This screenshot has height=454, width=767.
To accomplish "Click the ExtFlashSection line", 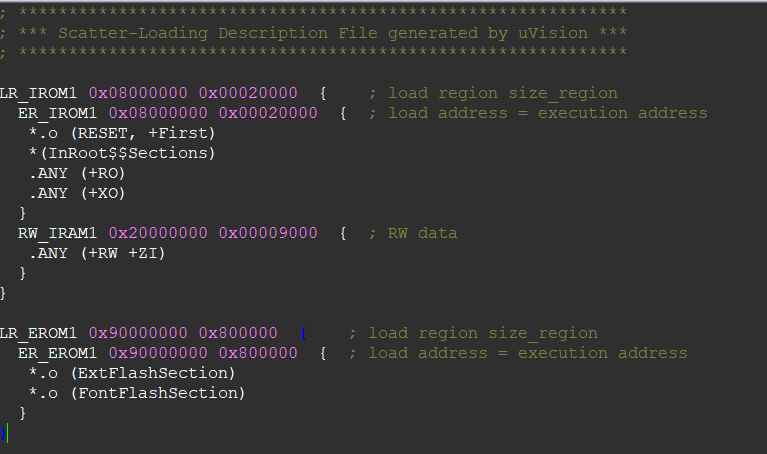I will click(x=132, y=373).
